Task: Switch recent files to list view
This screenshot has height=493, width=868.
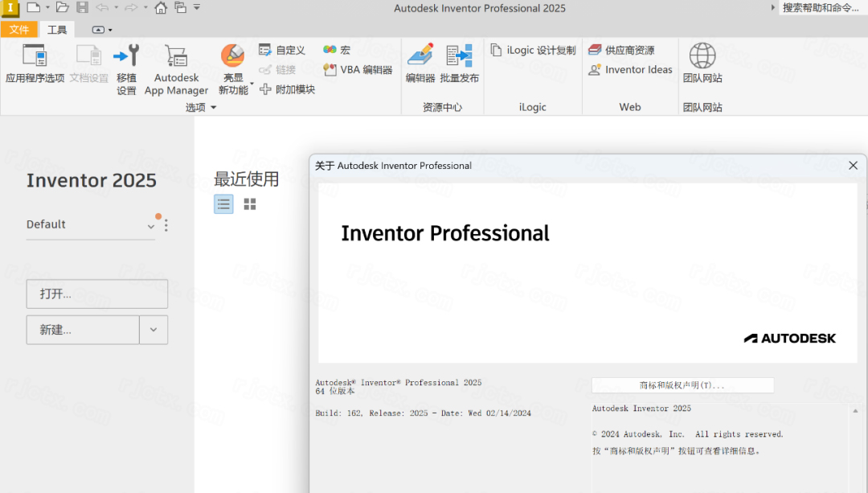Action: [x=223, y=203]
